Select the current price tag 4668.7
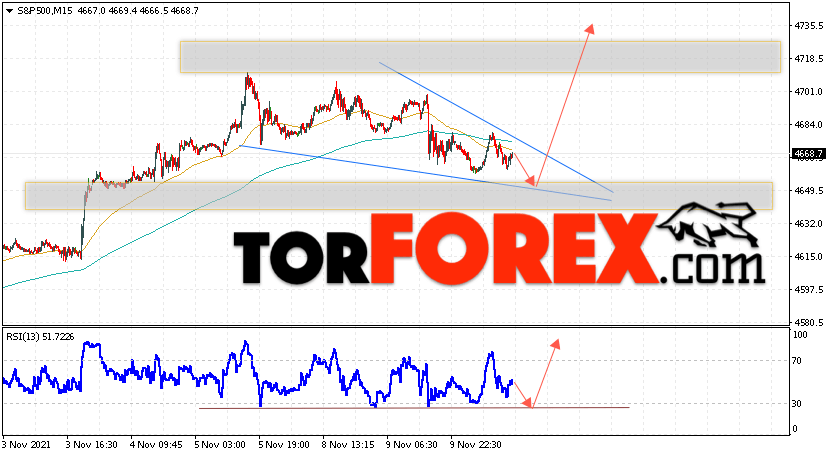The height and width of the screenshot is (456, 830). 808,154
